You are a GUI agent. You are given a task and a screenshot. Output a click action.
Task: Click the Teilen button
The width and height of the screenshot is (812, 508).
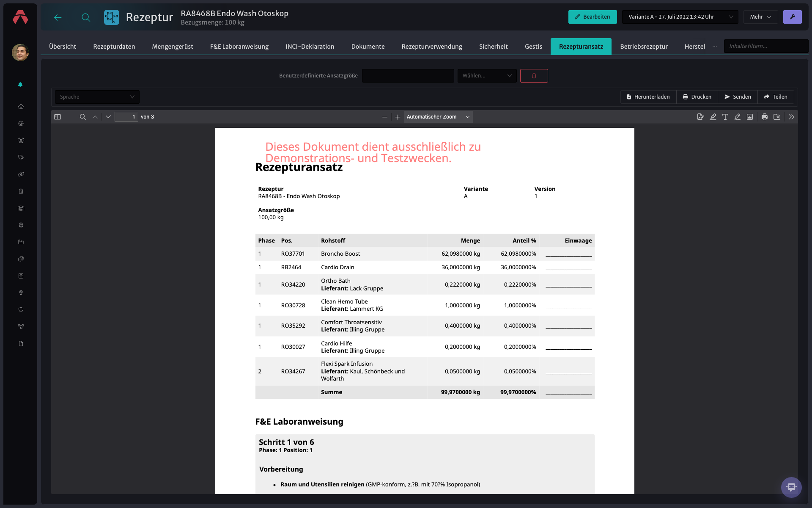click(x=776, y=97)
